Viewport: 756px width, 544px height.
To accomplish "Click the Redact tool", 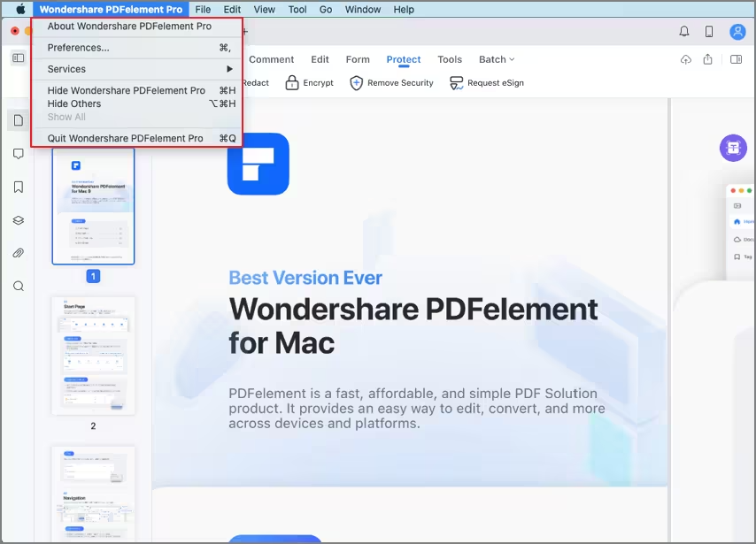I will [x=256, y=83].
